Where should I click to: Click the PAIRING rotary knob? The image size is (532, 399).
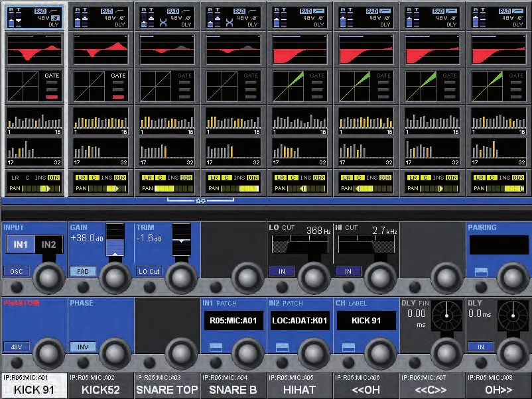point(513,278)
